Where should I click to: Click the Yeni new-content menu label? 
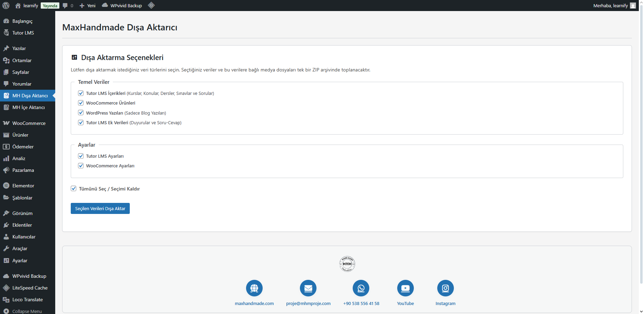91,6
